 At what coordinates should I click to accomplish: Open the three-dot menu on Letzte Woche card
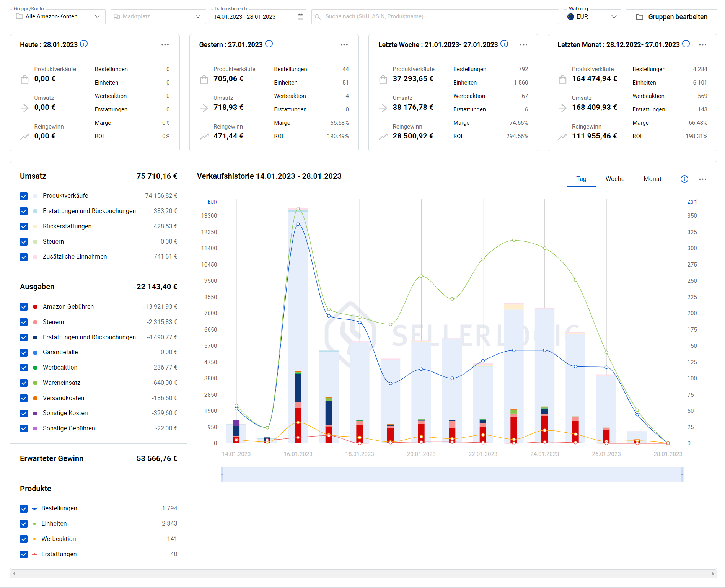523,45
